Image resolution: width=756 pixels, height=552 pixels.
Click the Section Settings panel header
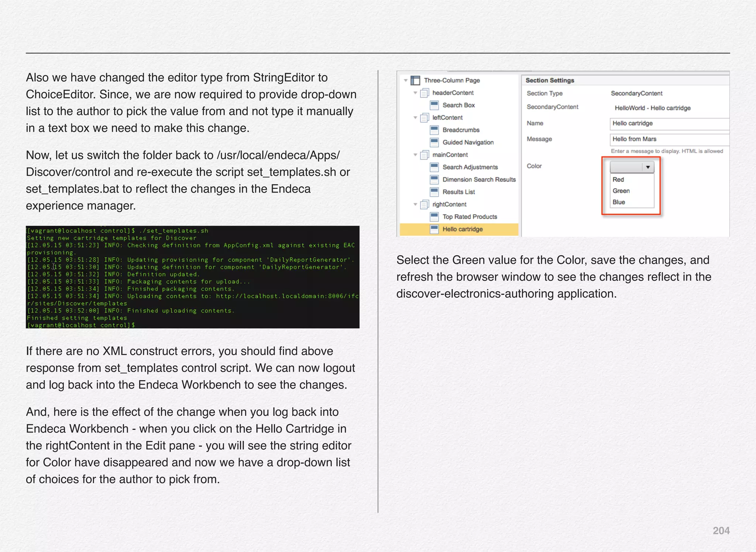point(625,80)
